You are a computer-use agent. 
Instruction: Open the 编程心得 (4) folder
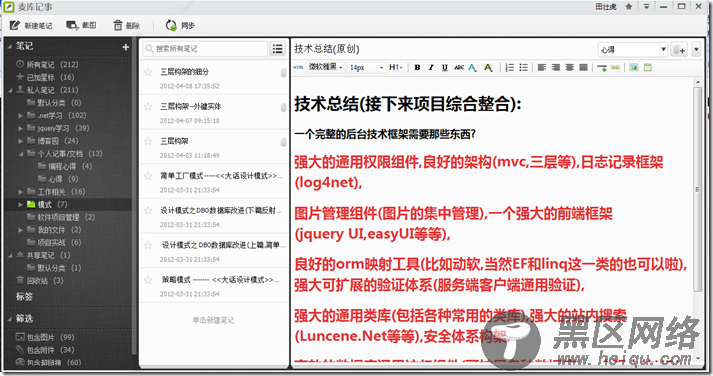65,166
